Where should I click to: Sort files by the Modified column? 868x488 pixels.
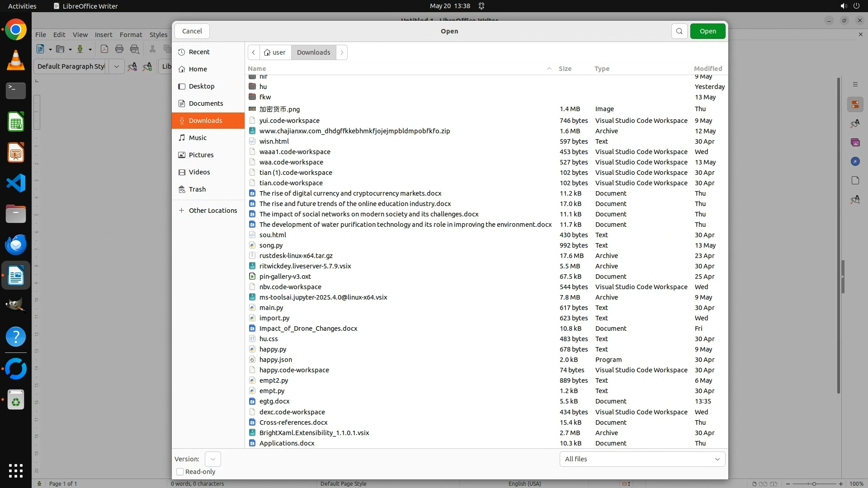click(x=708, y=69)
